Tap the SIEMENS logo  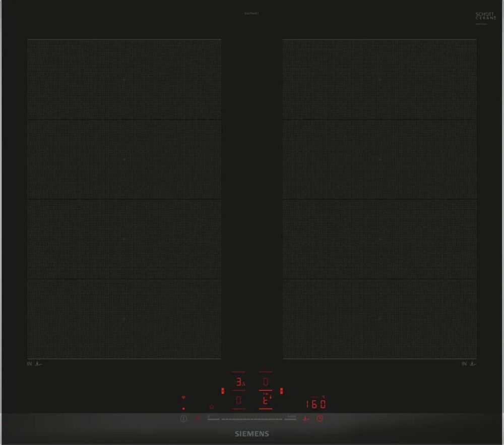[x=252, y=433]
